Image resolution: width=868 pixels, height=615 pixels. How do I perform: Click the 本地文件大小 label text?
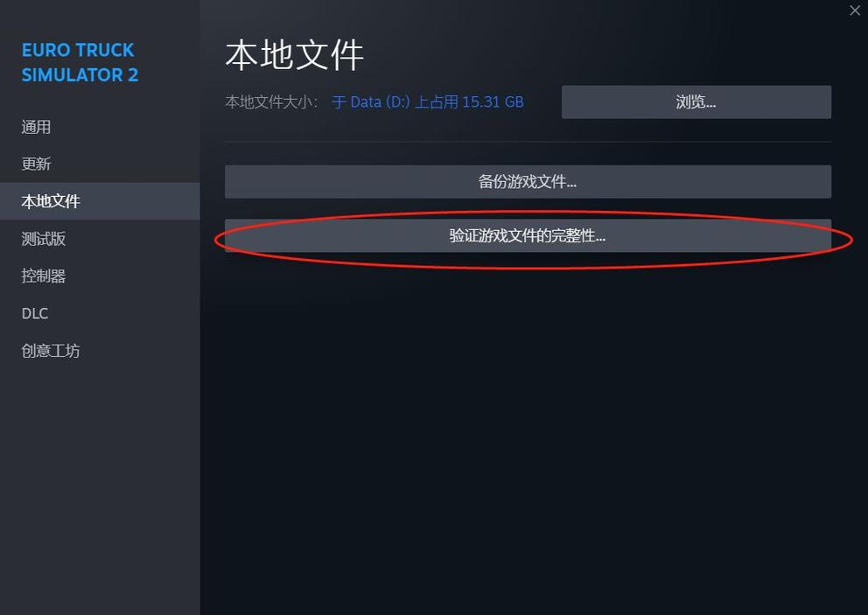pos(271,101)
